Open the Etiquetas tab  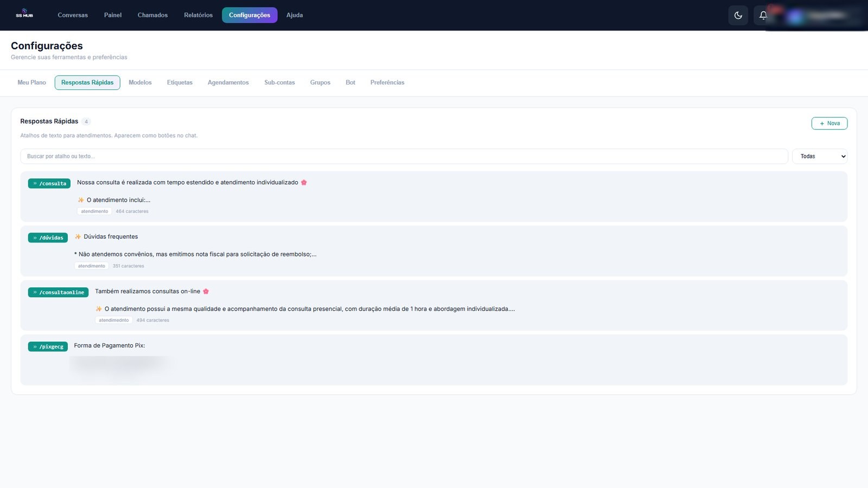(x=180, y=82)
